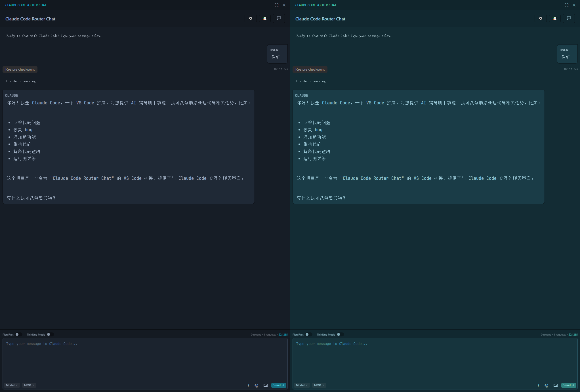Click '有什么我可以帮您的吗？' line in right panel
Viewport: 580px width, 392px height.
[x=321, y=198]
